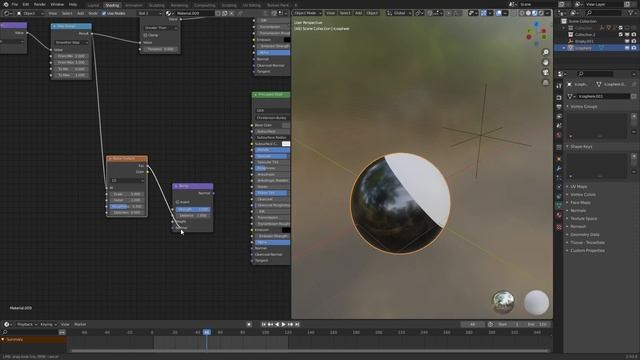Open the World properties tab icon
The width and height of the screenshot is (640, 360).
pos(559,135)
